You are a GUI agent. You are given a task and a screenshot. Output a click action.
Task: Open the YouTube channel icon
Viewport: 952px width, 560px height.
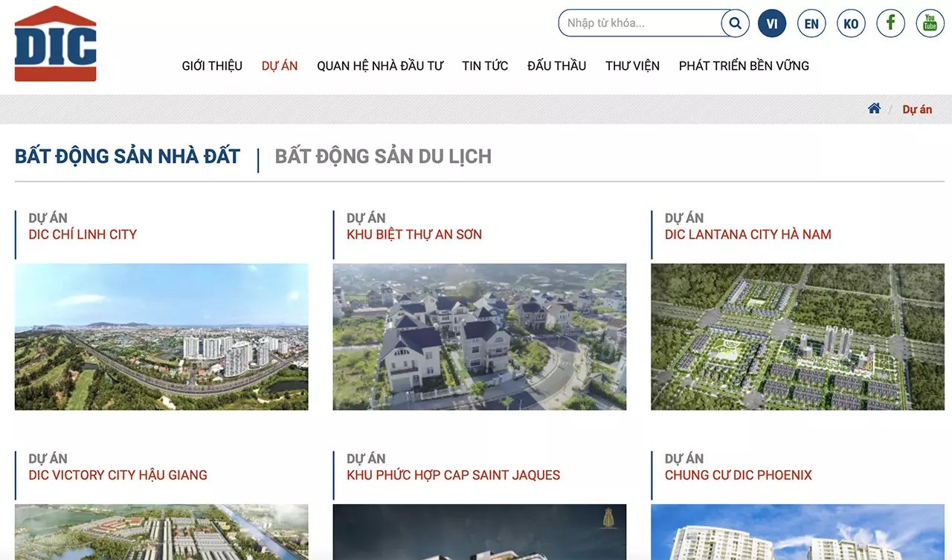[930, 23]
